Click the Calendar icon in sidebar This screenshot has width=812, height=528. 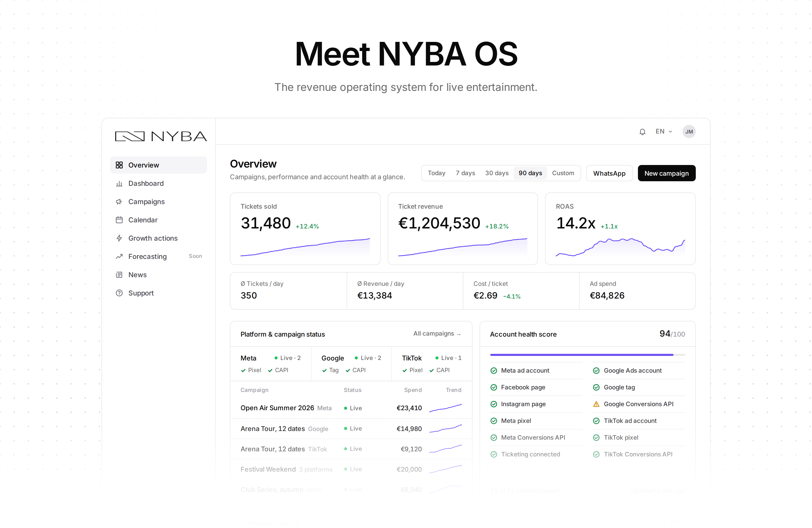119,220
